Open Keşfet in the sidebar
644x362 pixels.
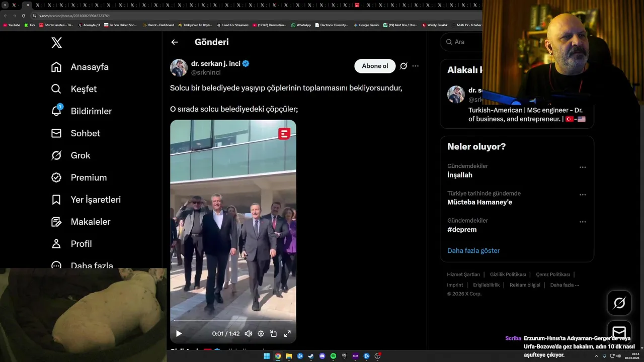[x=74, y=89]
